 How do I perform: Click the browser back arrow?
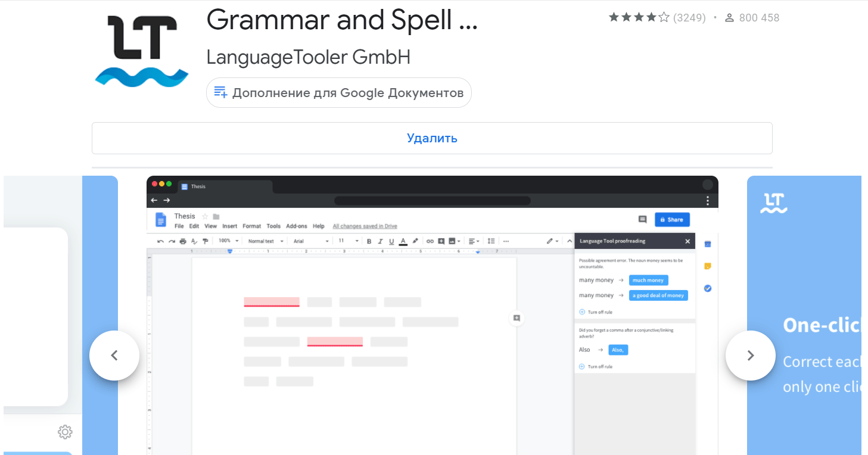click(x=154, y=201)
